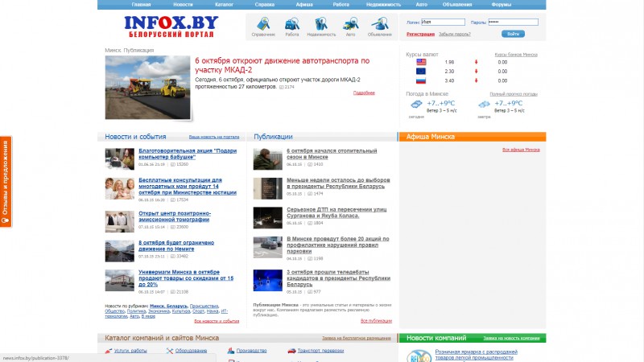Open heating season publication
Screen dimensions: 644x362
point(332,154)
